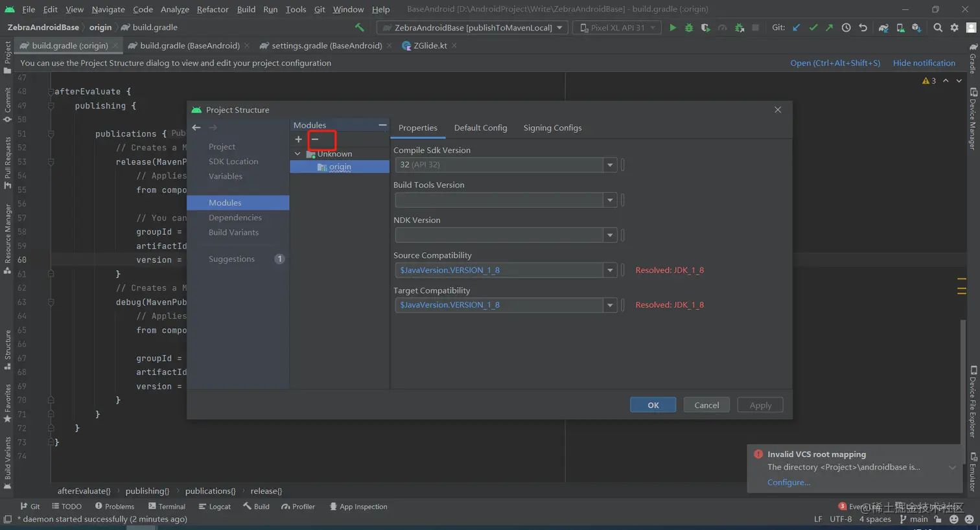Screen dimensions: 980x530
Task: Select Build Variants in dialog sidebar
Action: pyautogui.click(x=233, y=233)
